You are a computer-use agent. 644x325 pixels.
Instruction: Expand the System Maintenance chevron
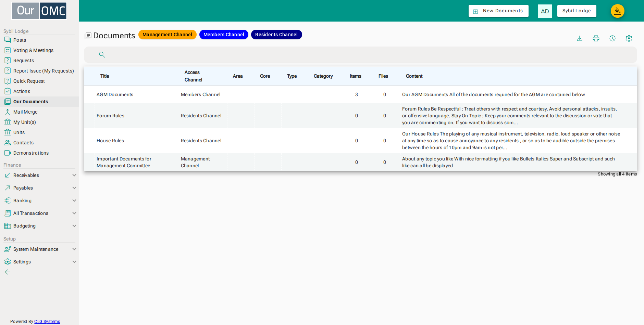point(74,249)
